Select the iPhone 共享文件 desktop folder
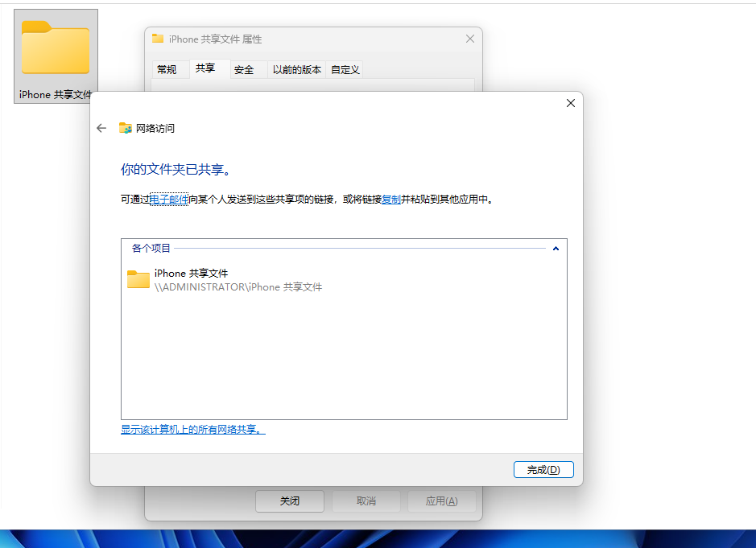Image resolution: width=756 pixels, height=548 pixels. (x=56, y=56)
